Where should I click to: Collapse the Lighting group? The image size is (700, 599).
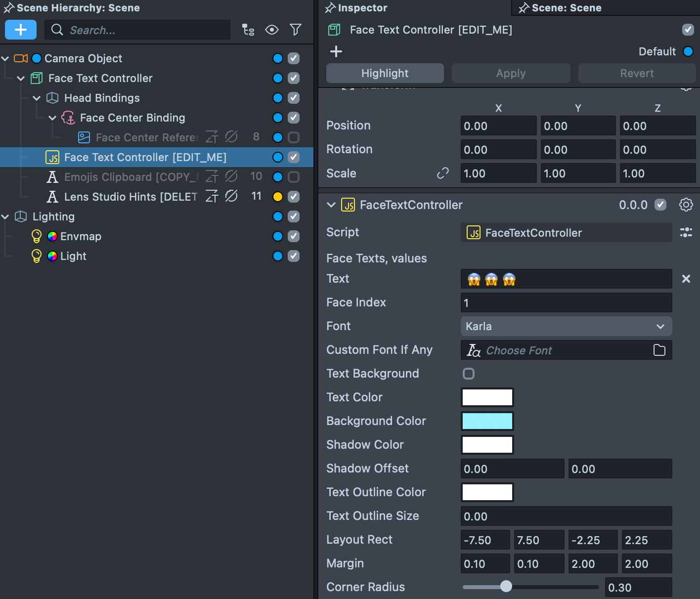pyautogui.click(x=5, y=216)
